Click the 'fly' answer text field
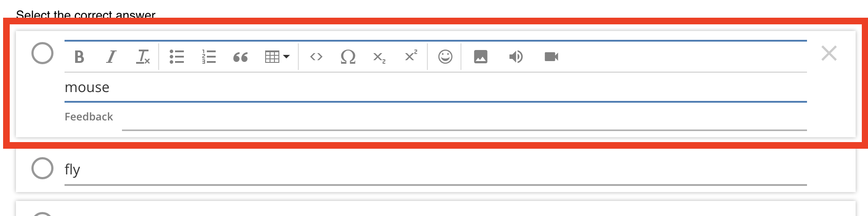The height and width of the screenshot is (216, 868). click(x=435, y=170)
